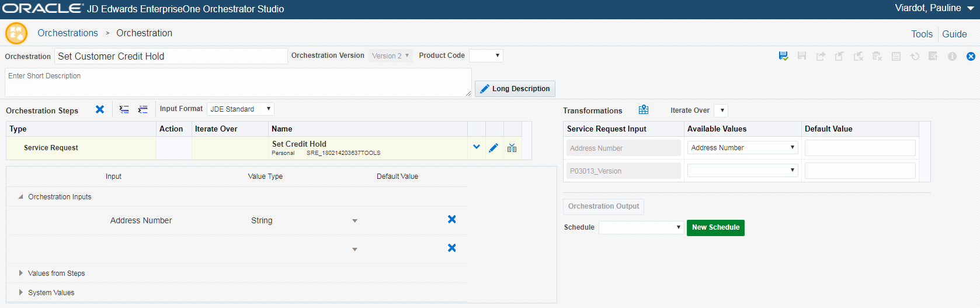The height and width of the screenshot is (308, 980).
Task: Remove step using X beside Orchestration Steps
Action: click(x=100, y=109)
